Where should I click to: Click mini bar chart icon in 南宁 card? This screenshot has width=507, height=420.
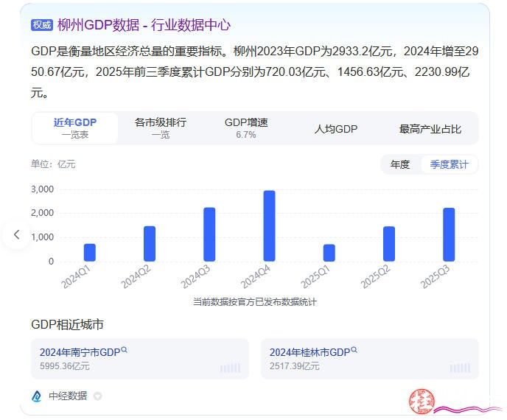pyautogui.click(x=230, y=367)
